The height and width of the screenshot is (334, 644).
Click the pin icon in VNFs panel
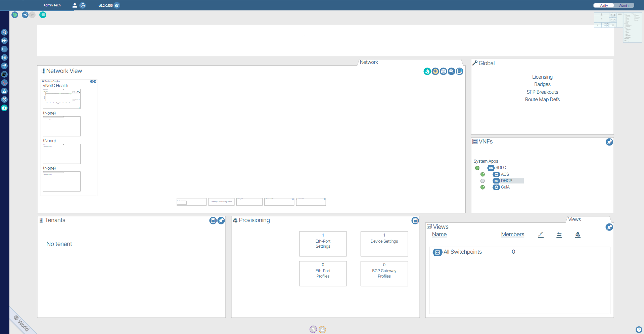(609, 142)
